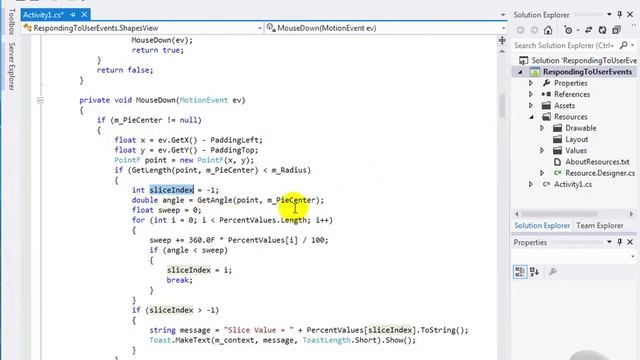640x360 pixels.
Task: Click Sync with Active Document icon
Action: tap(589, 30)
